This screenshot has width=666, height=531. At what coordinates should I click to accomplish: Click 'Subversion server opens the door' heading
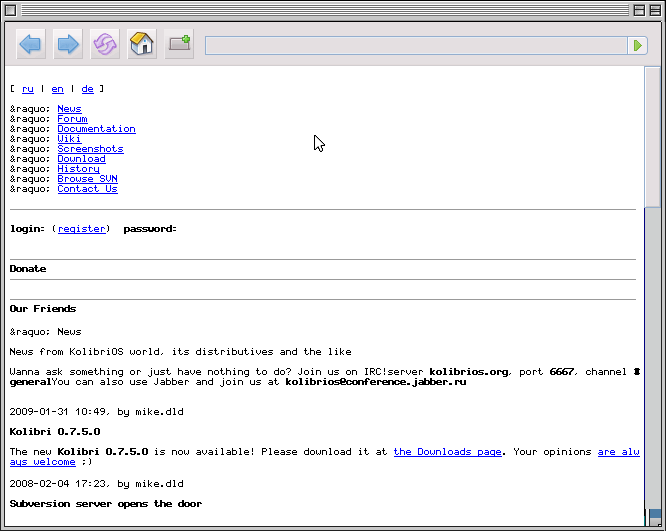point(106,503)
